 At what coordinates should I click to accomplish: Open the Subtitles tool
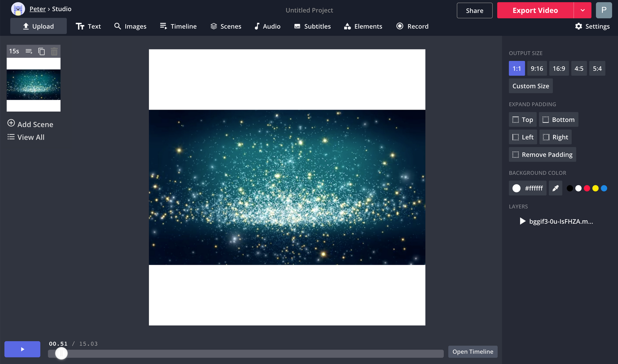point(312,26)
